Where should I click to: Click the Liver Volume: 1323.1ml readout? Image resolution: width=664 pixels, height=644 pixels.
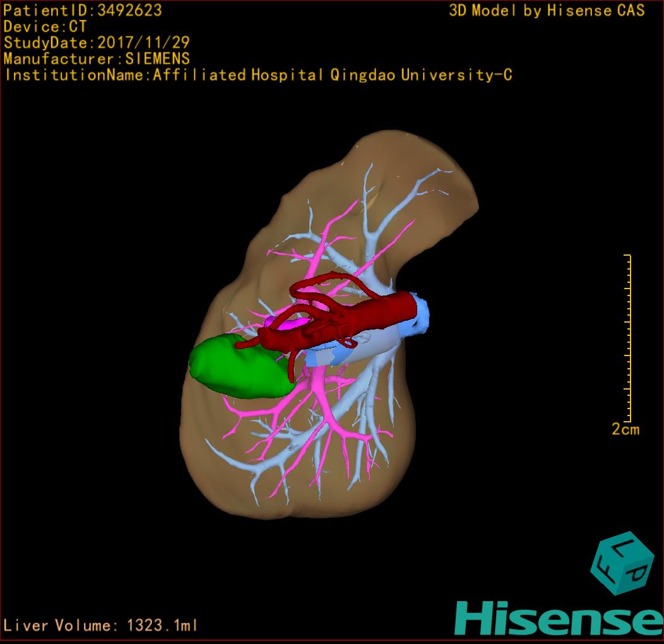(x=101, y=626)
